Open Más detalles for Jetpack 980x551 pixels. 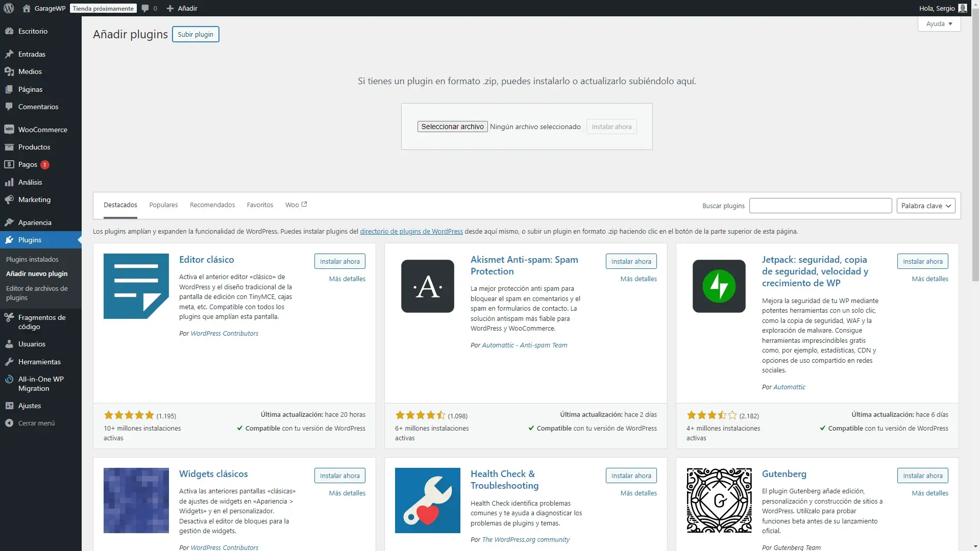click(930, 279)
